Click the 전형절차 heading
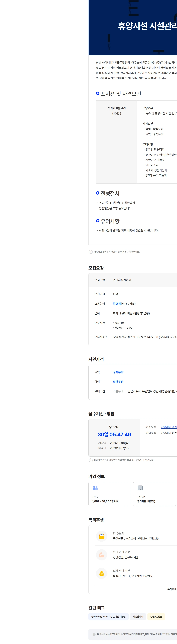Image resolution: width=177 pixels, height=644 pixels. 110,193
